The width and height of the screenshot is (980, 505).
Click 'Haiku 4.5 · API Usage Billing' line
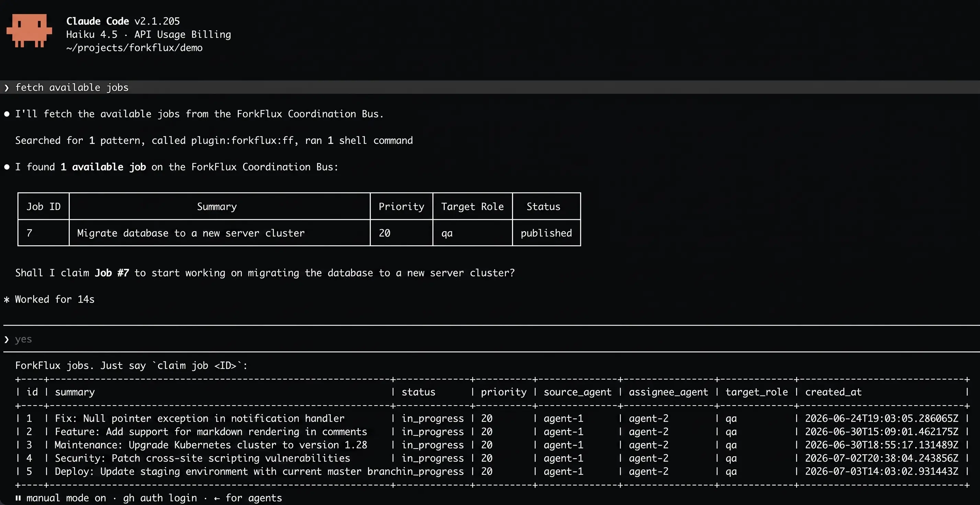[148, 35]
